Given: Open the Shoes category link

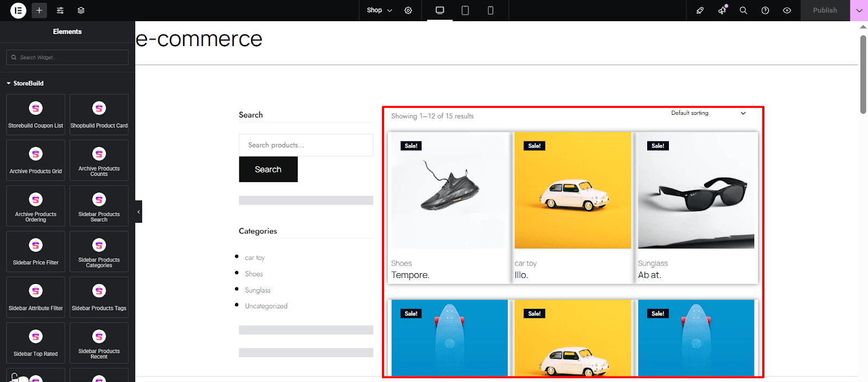Looking at the screenshot, I should click(x=254, y=274).
